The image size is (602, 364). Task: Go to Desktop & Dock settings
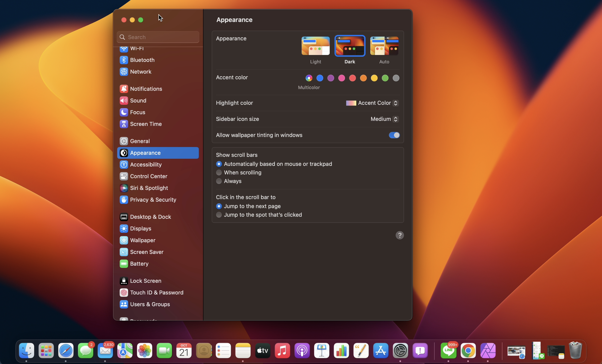coord(150,217)
